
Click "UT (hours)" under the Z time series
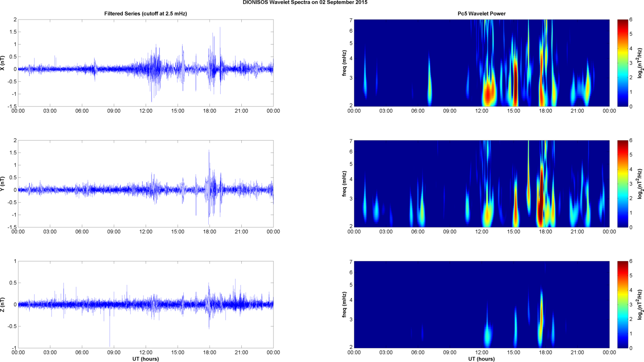[146, 359]
